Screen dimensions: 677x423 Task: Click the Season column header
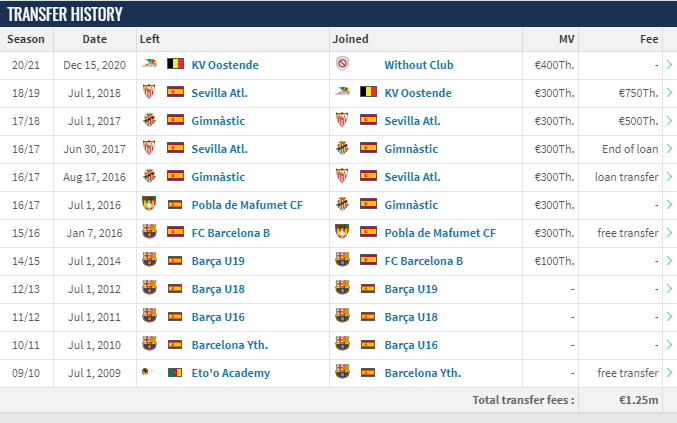pyautogui.click(x=26, y=39)
